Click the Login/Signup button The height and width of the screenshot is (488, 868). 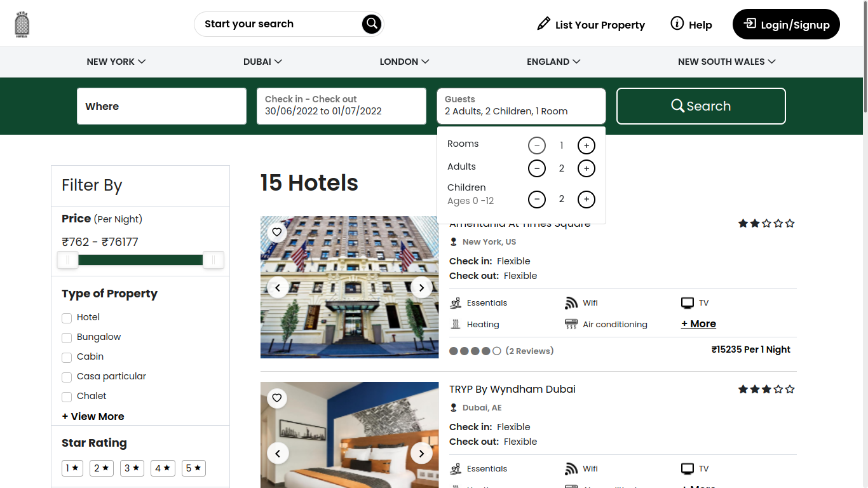click(x=786, y=24)
